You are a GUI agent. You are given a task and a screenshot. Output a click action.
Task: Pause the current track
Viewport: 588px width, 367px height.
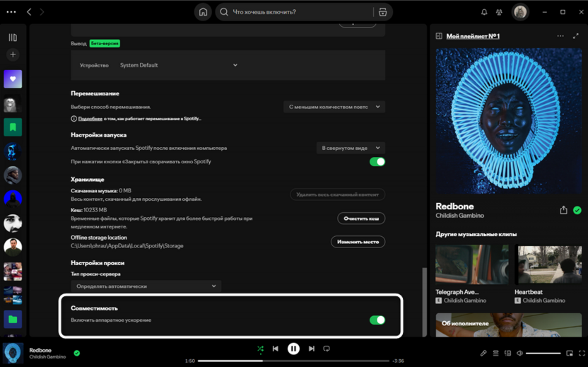point(293,349)
